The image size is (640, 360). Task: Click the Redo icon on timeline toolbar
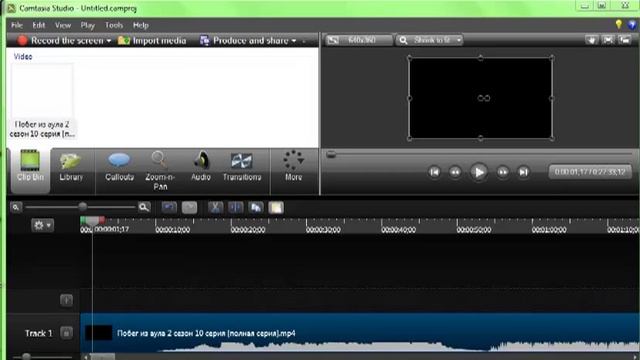point(189,207)
